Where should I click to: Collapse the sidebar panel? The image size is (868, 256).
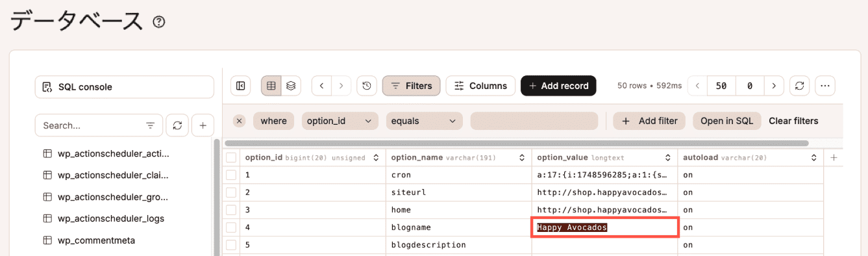click(x=241, y=86)
